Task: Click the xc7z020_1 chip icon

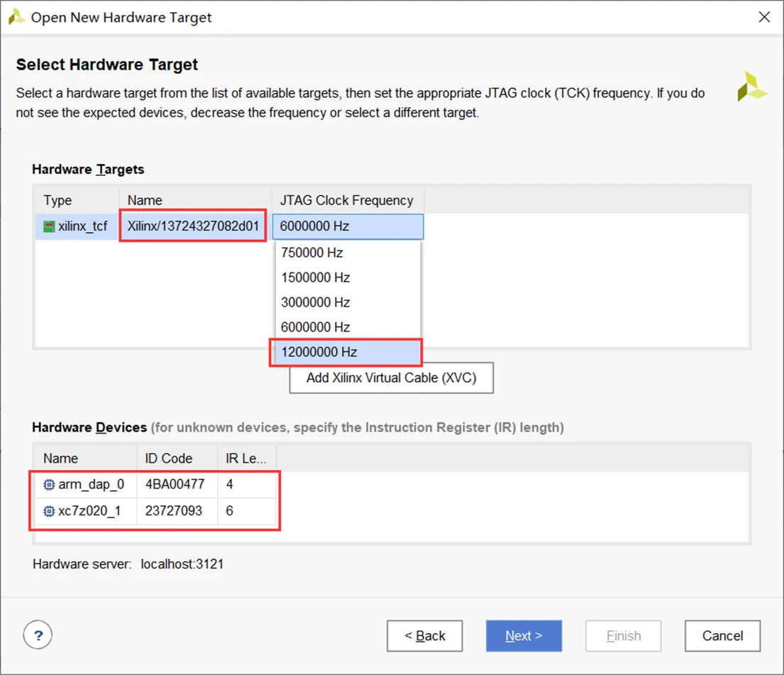Action: tap(49, 511)
